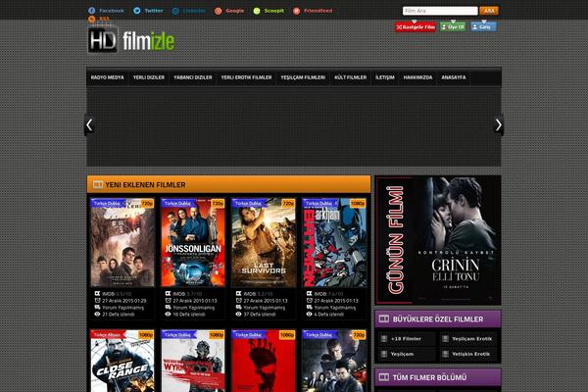
Task: Click the eye icon beside 16 Defa izlendi
Action: (168, 314)
